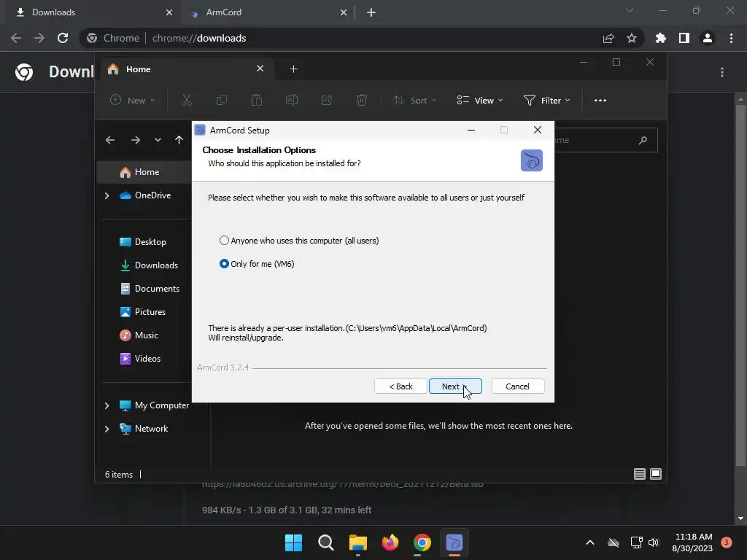Open the volume control in system tray
This screenshot has height=560, width=747.
click(x=653, y=542)
